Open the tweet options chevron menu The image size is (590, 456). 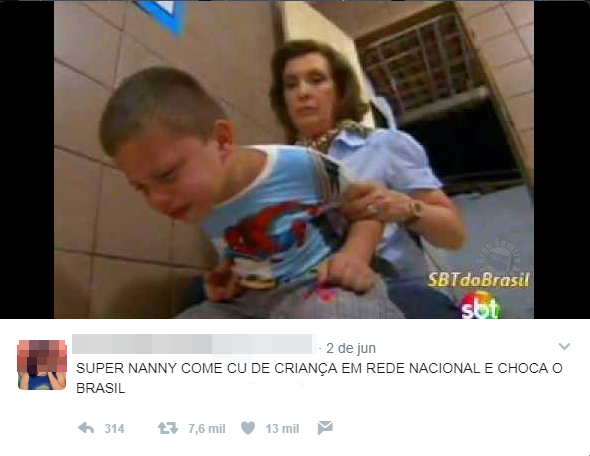564,346
